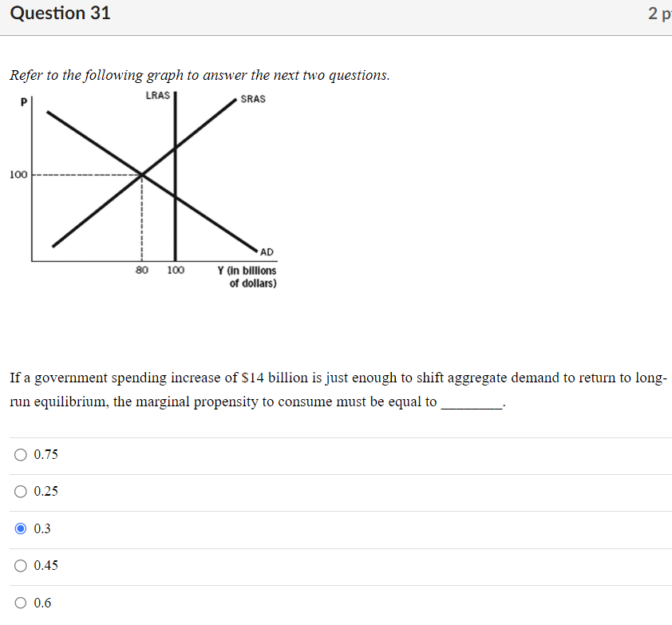Select the 0.25 answer option
This screenshot has height=625, width=672.
(x=20, y=491)
